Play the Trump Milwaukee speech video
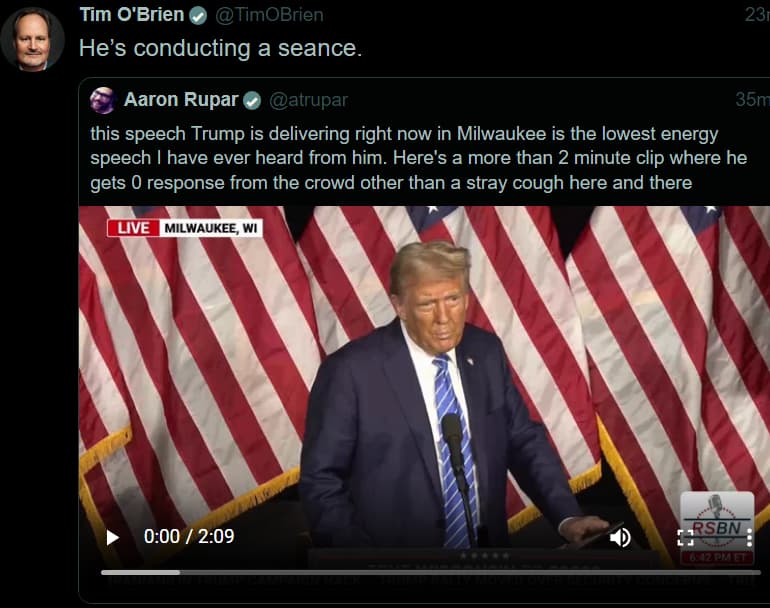Image resolution: width=770 pixels, height=608 pixels. (x=112, y=537)
